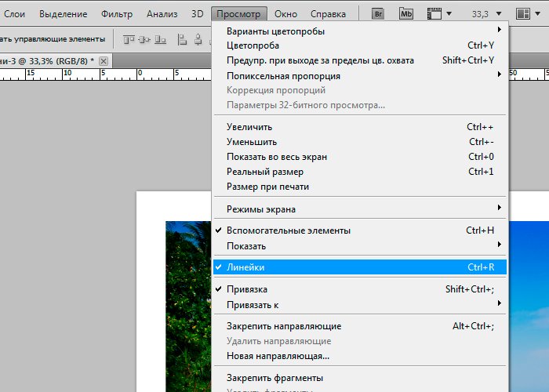The image size is (549, 392).
Task: Open the Фильтр menu
Action: click(117, 14)
